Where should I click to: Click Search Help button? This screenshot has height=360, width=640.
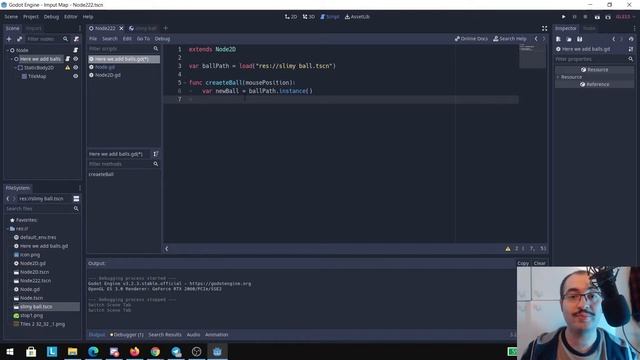[x=510, y=39]
